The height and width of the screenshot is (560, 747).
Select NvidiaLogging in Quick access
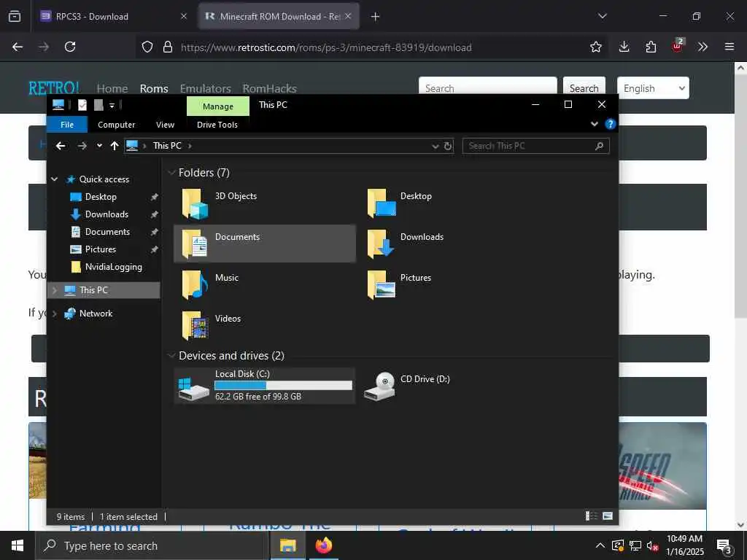point(113,267)
